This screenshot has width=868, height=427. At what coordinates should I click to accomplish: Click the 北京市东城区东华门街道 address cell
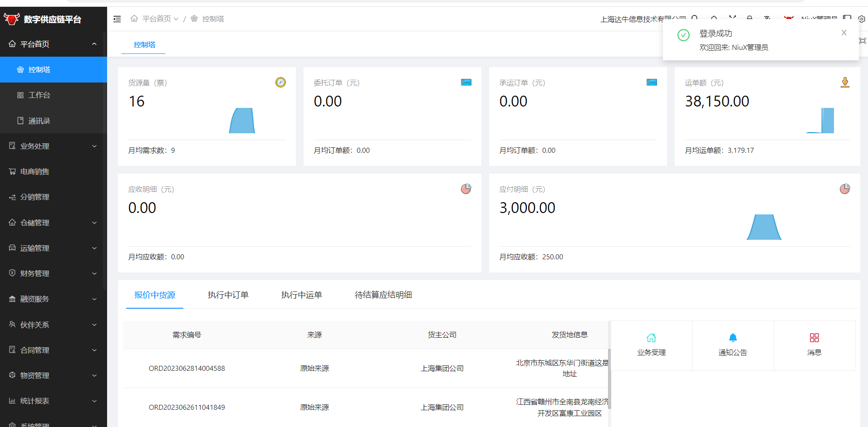(x=563, y=369)
